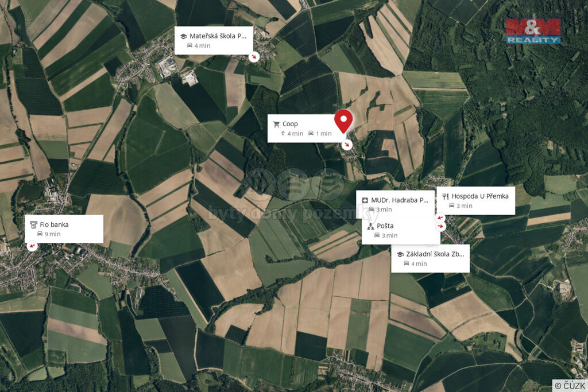Viewport: 588px width, 392px height.
Task: Click the arrow marker beside Hospoda U Přemka
Action: [x=440, y=218]
